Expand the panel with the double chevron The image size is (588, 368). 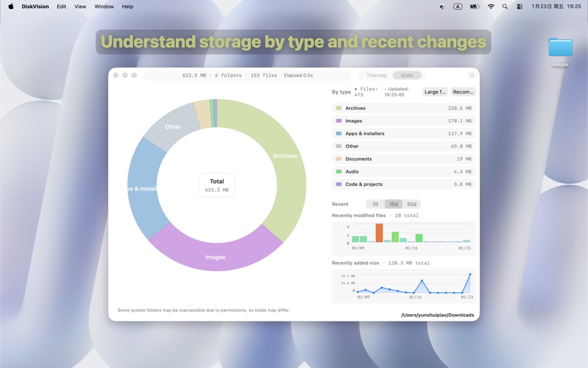point(471,75)
